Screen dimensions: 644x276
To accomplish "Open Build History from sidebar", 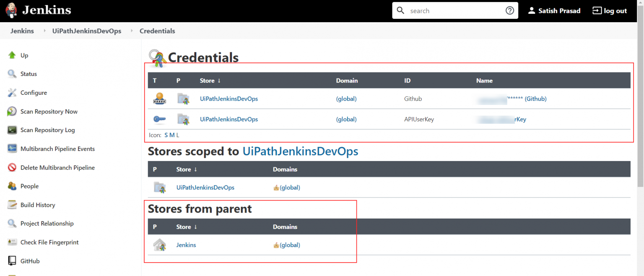I will point(38,205).
